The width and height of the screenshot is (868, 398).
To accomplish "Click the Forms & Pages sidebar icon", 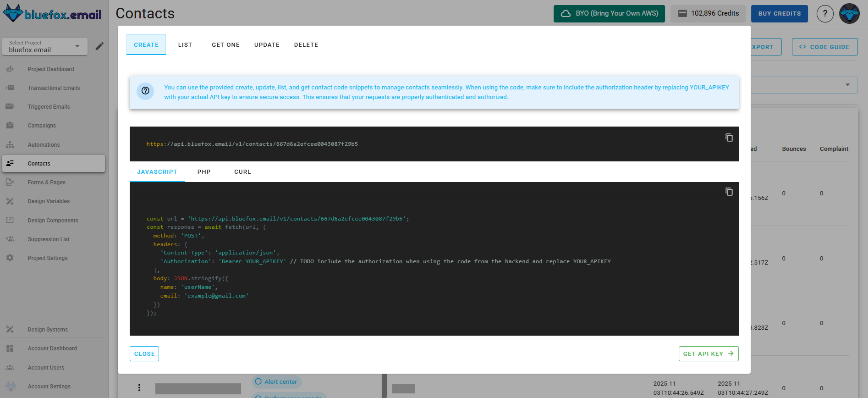I will click(x=10, y=182).
